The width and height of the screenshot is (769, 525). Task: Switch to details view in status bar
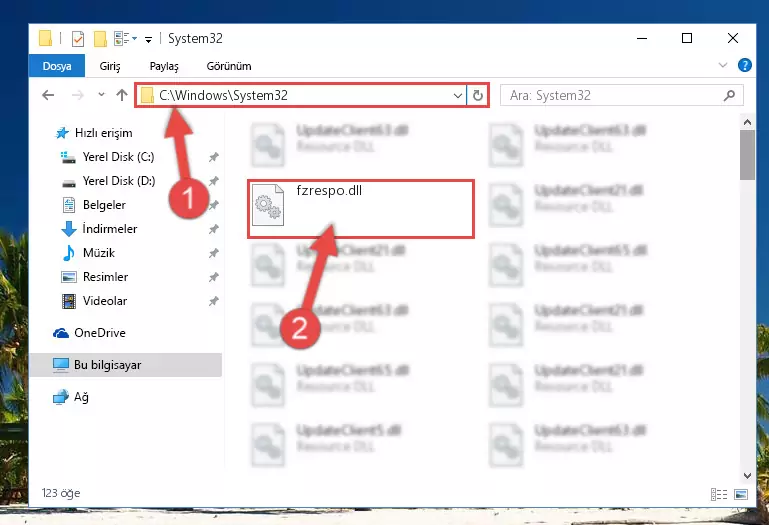point(718,494)
